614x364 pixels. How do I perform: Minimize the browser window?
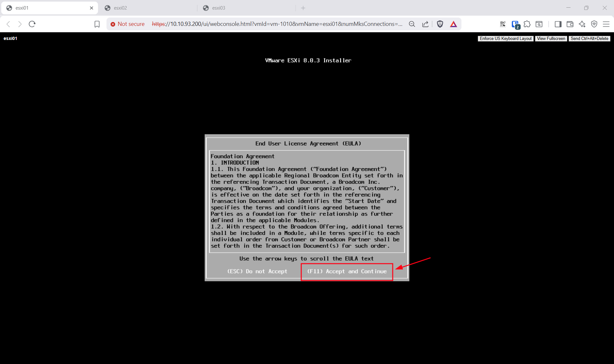pos(568,8)
